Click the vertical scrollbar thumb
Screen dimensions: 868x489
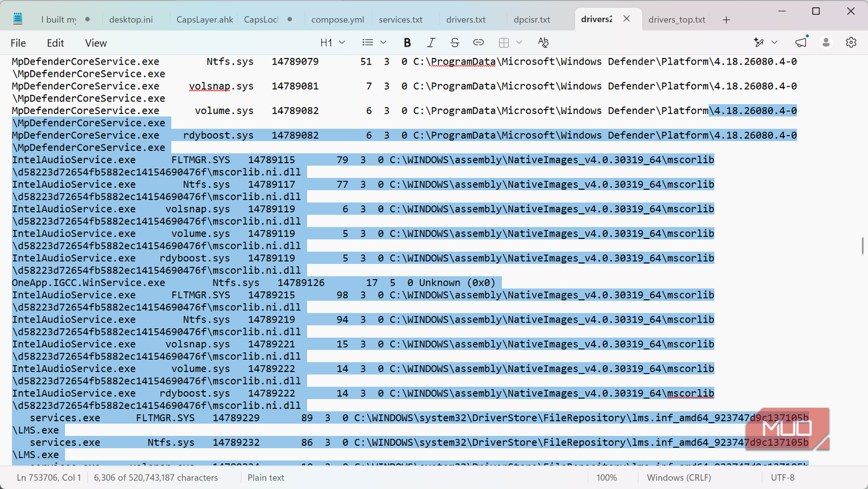coord(863,245)
